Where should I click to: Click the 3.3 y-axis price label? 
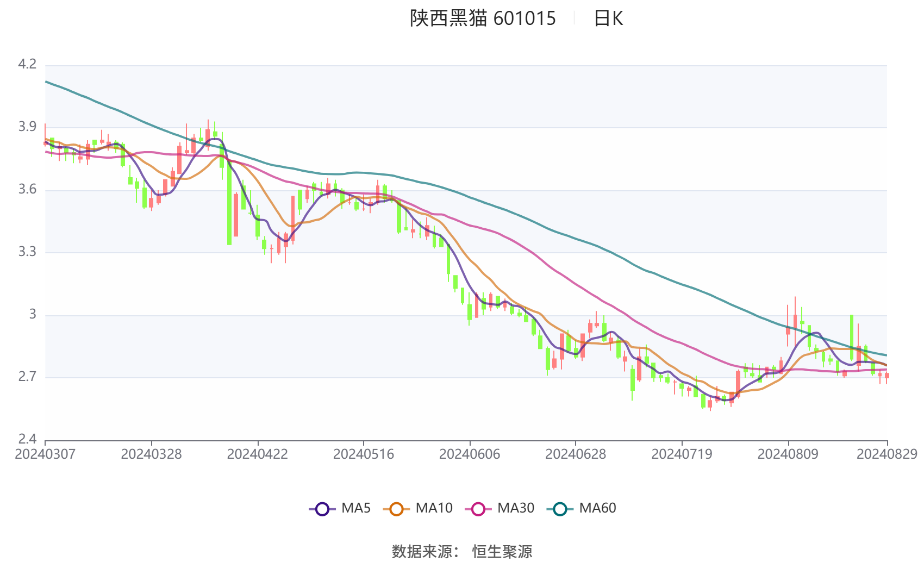(x=27, y=252)
